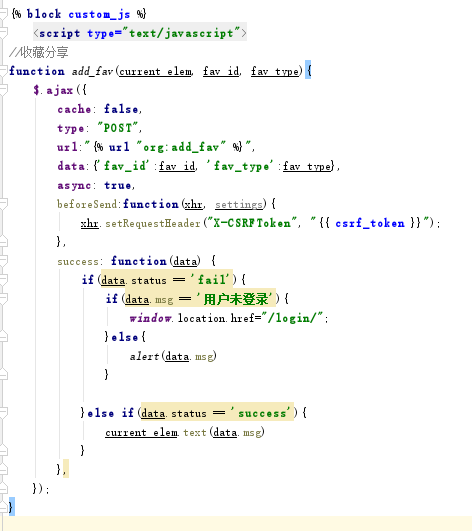This screenshot has height=531, width=472.
Task: Click the 'true' value after async
Action: pos(117,185)
